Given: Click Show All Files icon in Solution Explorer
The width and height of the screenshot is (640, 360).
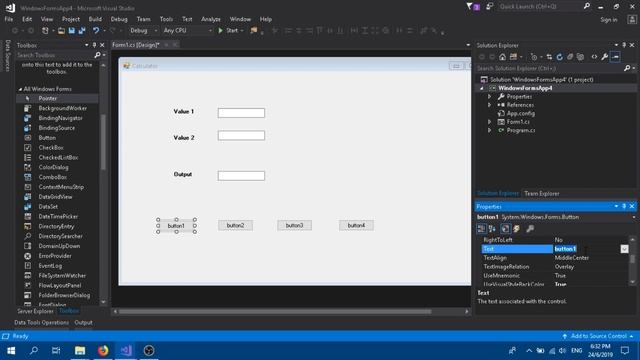Looking at the screenshot, I should (580, 57).
